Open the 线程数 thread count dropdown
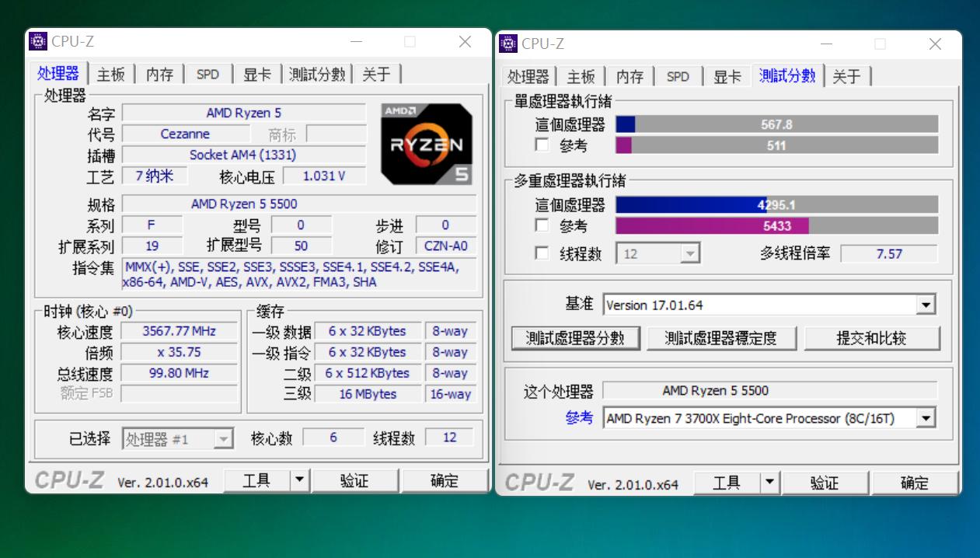Viewport: 980px width, 558px height. [687, 253]
